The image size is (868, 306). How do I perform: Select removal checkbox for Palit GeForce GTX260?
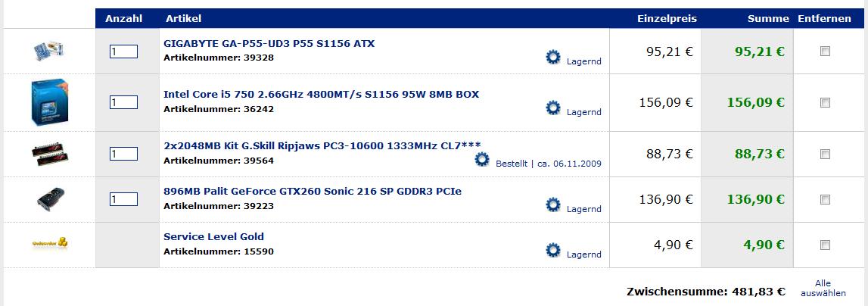pyautogui.click(x=825, y=199)
